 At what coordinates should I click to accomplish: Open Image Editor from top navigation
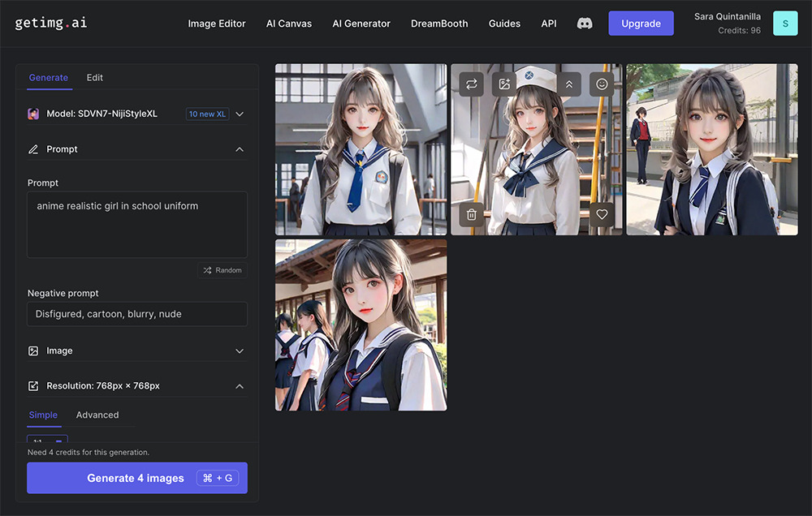(x=217, y=24)
